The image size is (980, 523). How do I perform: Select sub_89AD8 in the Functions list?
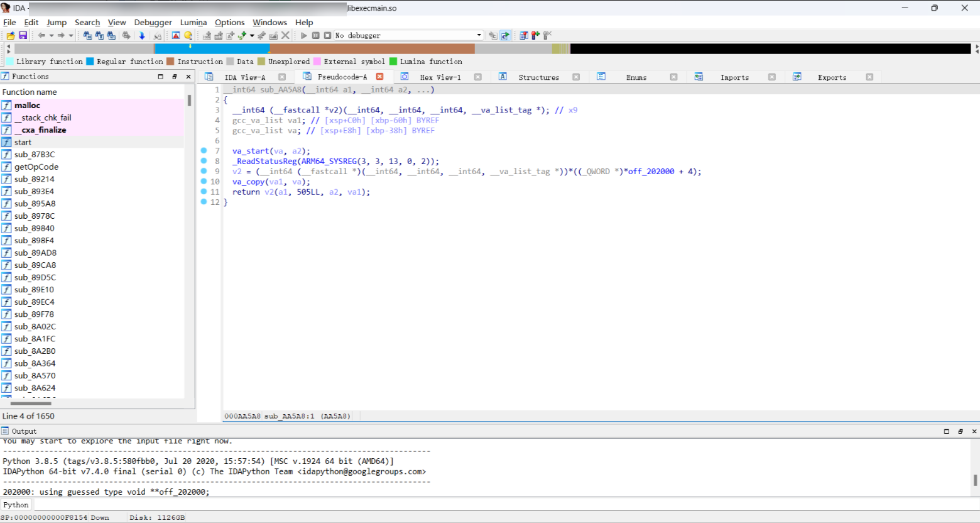point(92,253)
